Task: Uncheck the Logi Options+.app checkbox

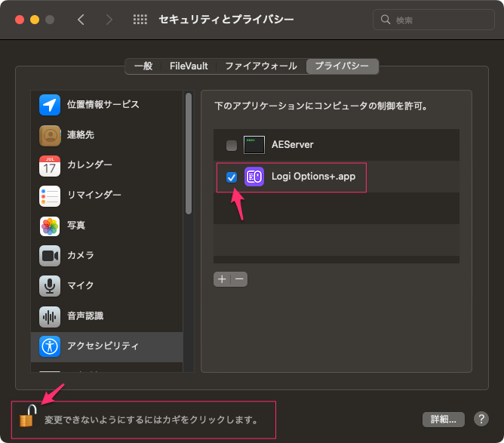Action: [x=232, y=177]
